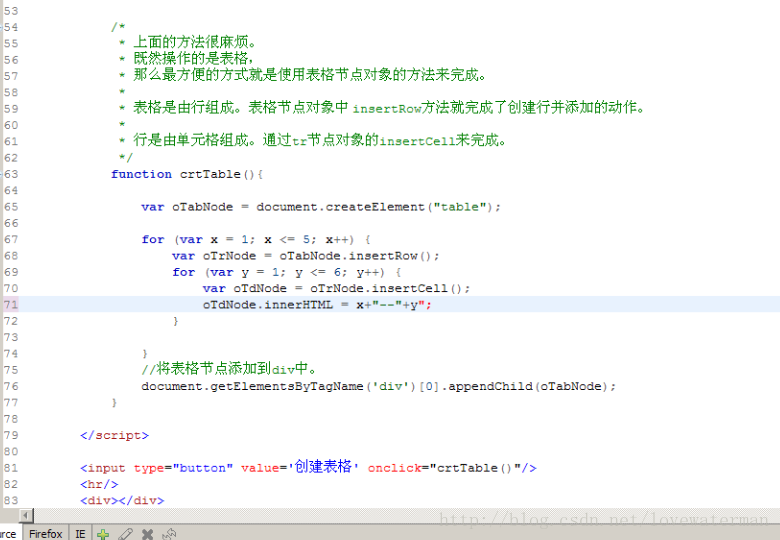The image size is (780, 540).
Task: Click the 'div' string on line 76
Action: [390, 386]
